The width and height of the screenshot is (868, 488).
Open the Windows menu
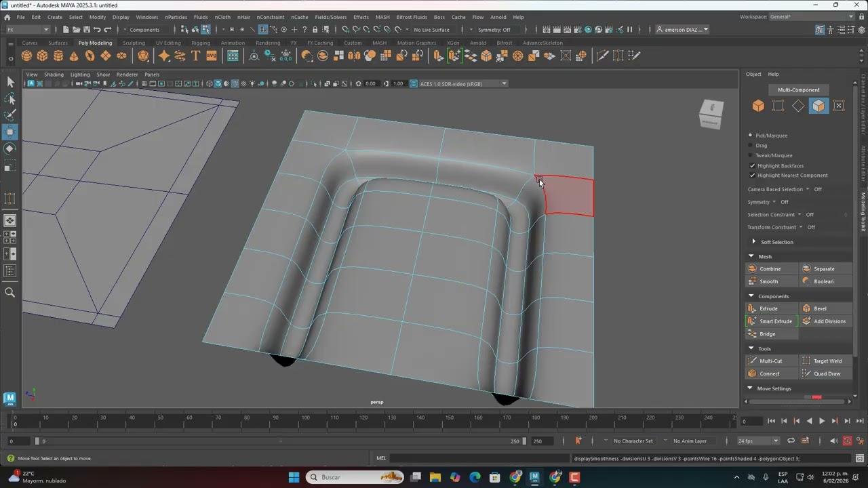tap(146, 17)
